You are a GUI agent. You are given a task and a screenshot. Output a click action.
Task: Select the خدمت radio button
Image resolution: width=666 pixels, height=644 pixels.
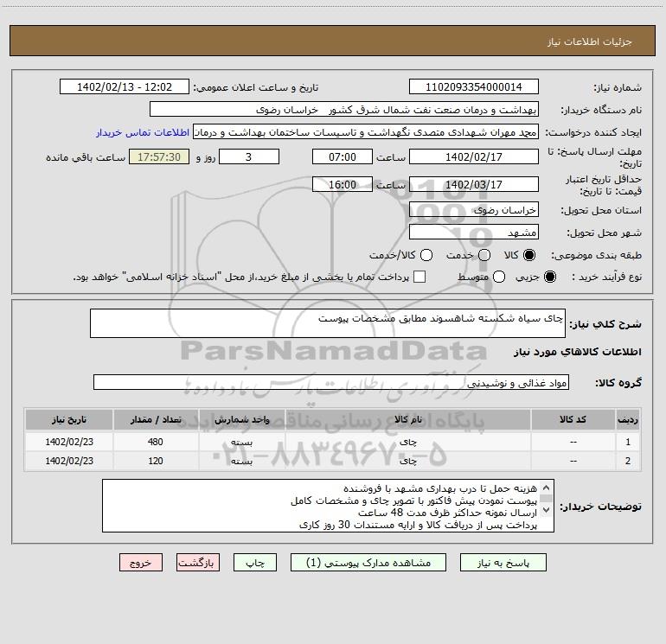point(484,255)
